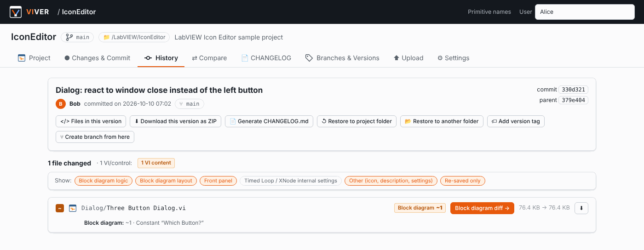Click the VI icon beside Three Button Dialog.vi

[x=72, y=208]
